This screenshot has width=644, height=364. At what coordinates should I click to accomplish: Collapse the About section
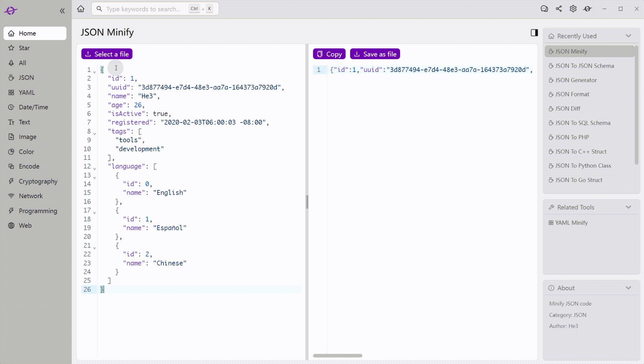pyautogui.click(x=629, y=288)
